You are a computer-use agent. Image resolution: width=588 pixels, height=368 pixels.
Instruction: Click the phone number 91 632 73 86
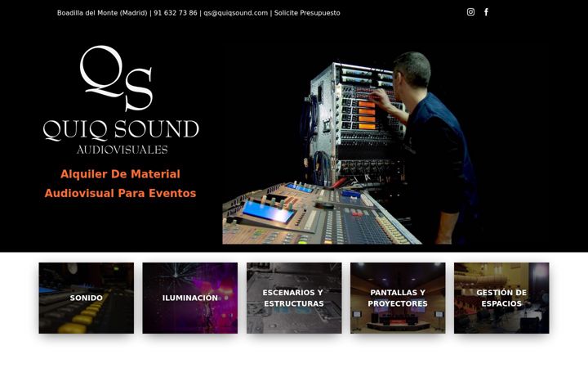tap(175, 13)
